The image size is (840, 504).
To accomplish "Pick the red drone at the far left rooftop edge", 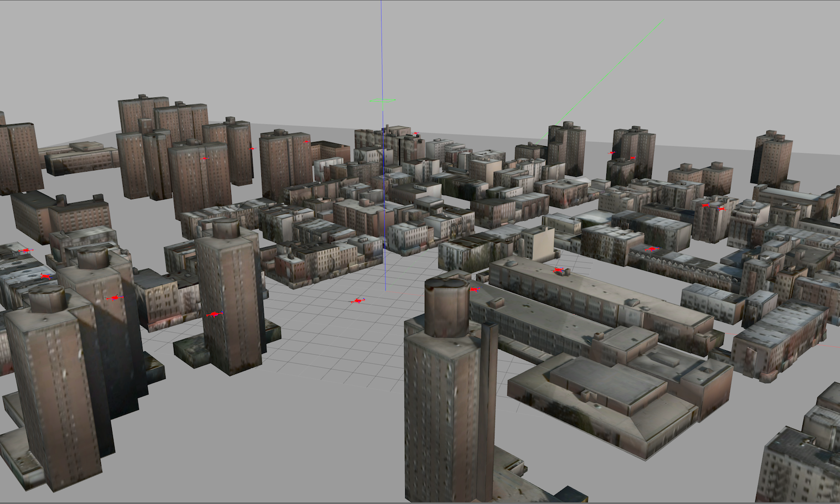I will pyautogui.click(x=25, y=251).
